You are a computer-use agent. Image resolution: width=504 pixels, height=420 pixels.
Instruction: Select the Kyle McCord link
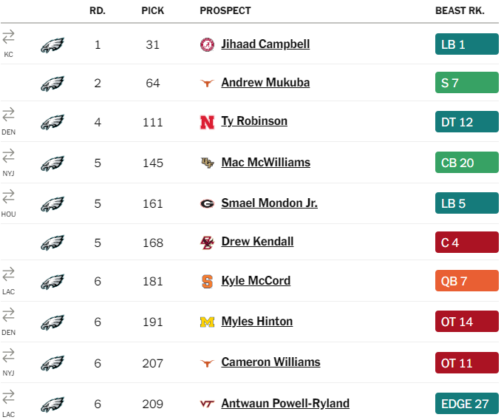(x=256, y=281)
